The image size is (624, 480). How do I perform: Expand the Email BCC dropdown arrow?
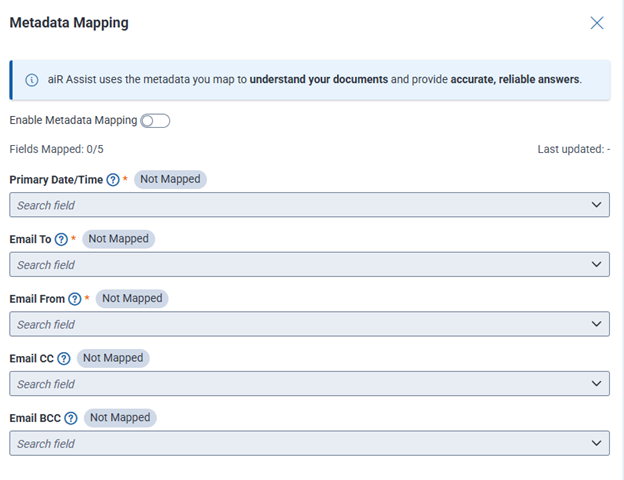coord(596,443)
